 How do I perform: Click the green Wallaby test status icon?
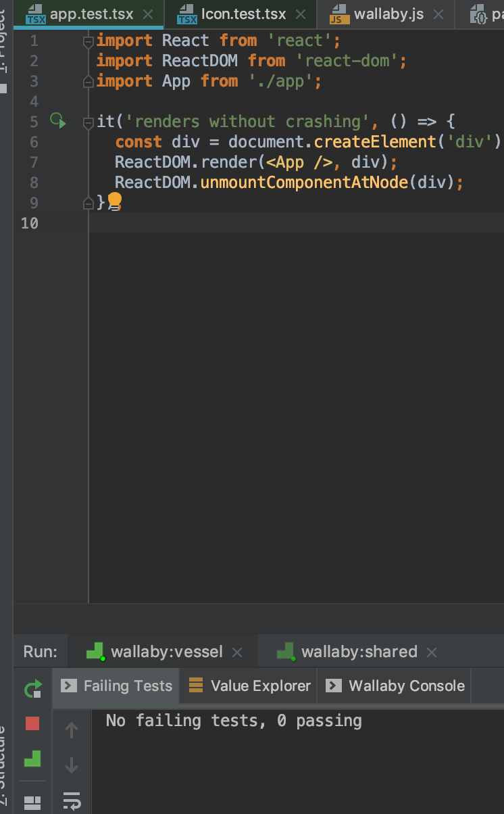31,759
